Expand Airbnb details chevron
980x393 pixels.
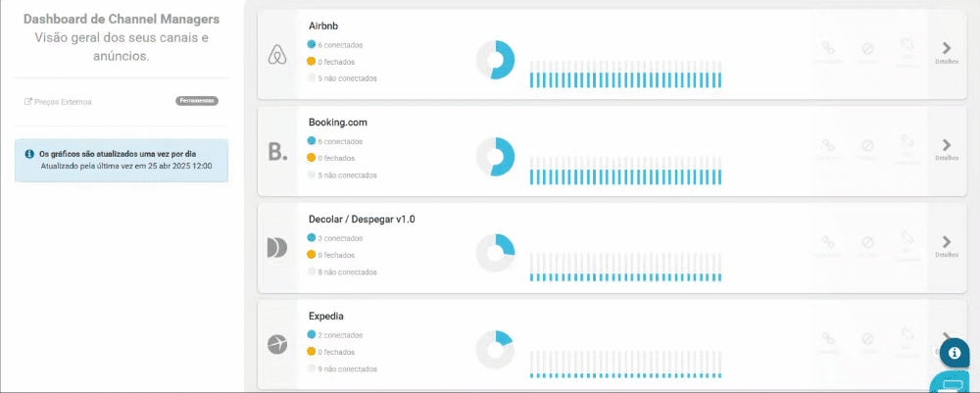pyautogui.click(x=947, y=48)
